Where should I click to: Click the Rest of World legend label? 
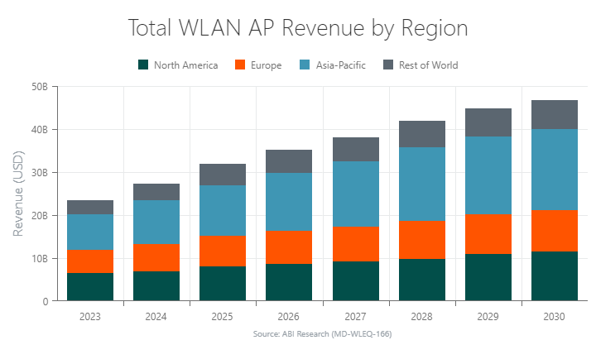click(429, 65)
